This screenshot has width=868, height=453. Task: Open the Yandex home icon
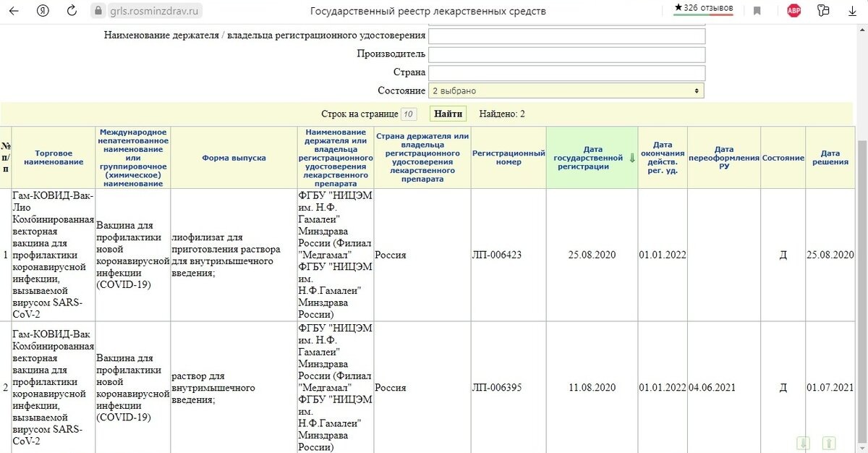click(x=43, y=11)
